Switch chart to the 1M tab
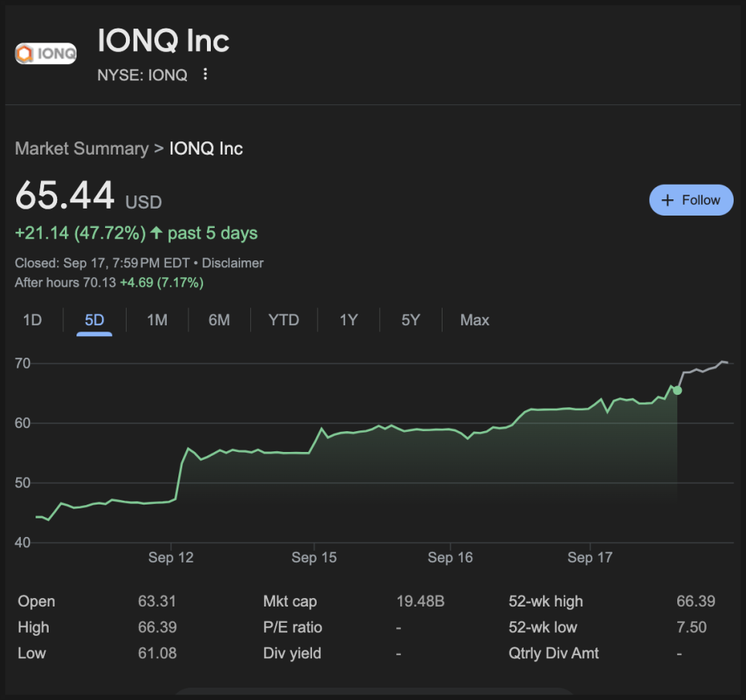The width and height of the screenshot is (746, 700). pos(157,320)
